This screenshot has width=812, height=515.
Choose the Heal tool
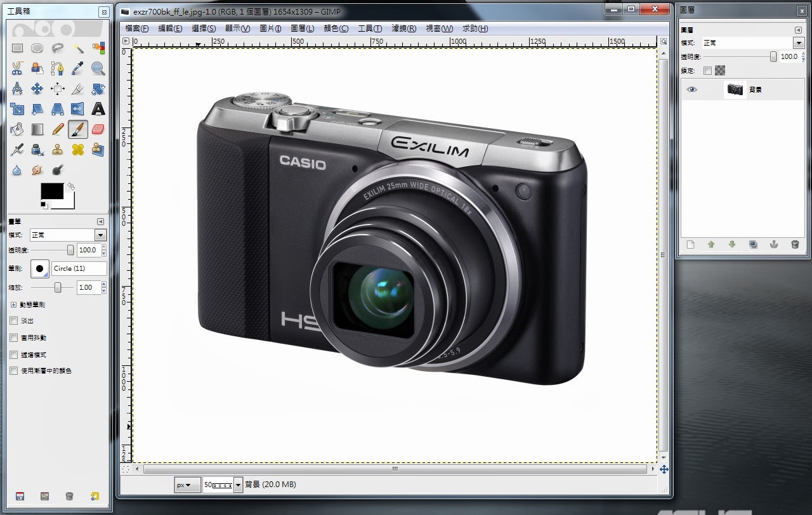[x=78, y=149]
